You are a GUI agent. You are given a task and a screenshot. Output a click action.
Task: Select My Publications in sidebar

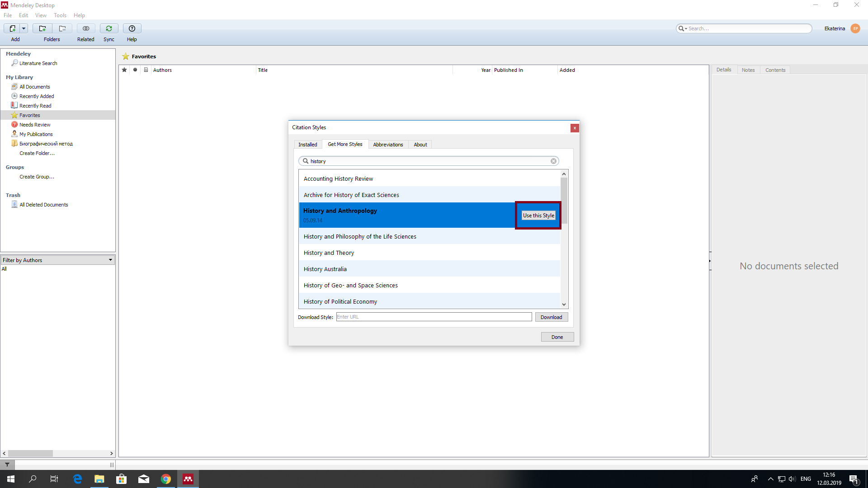click(36, 134)
